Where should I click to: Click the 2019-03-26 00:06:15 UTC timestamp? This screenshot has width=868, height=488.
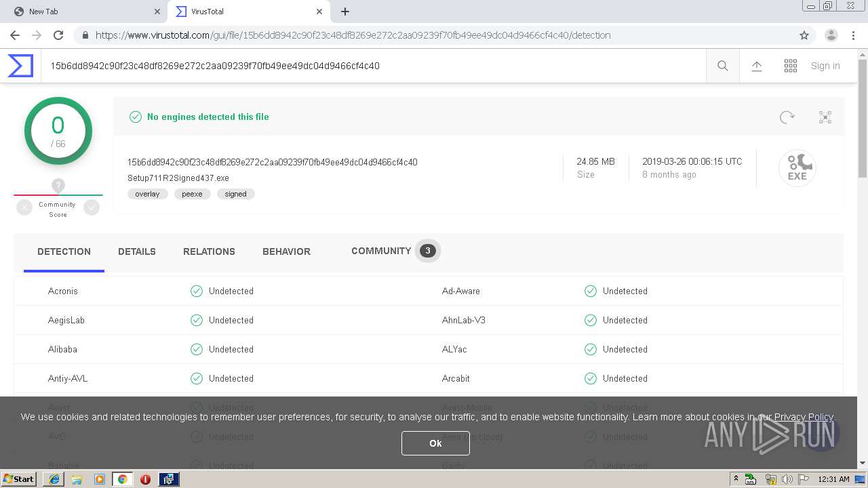[692, 161]
